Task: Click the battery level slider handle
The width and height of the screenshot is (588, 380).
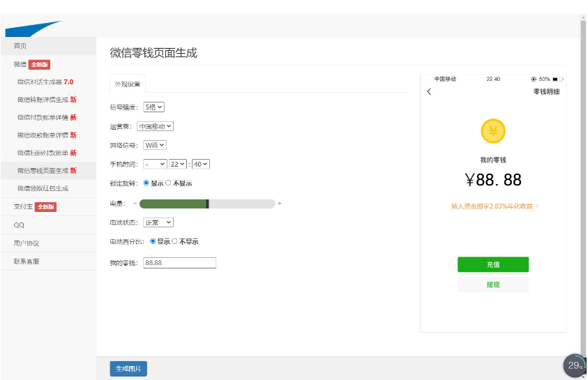Action: click(x=207, y=204)
